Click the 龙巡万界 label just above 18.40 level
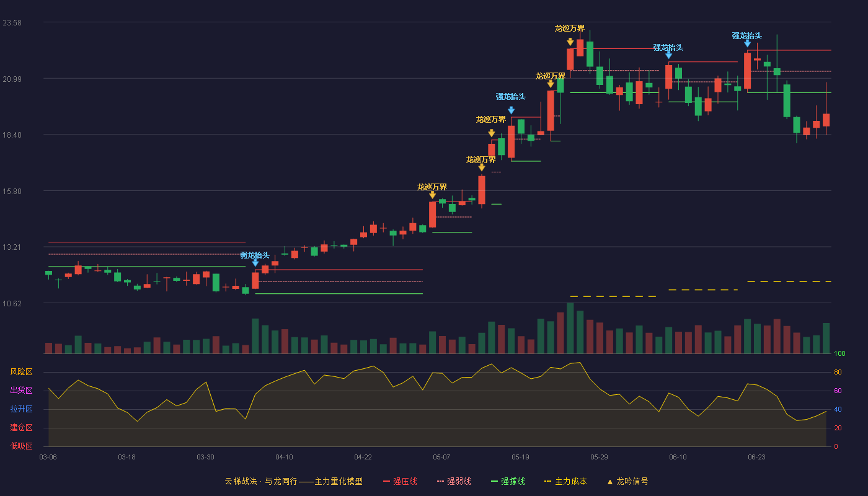This screenshot has width=868, height=496. pos(491,120)
